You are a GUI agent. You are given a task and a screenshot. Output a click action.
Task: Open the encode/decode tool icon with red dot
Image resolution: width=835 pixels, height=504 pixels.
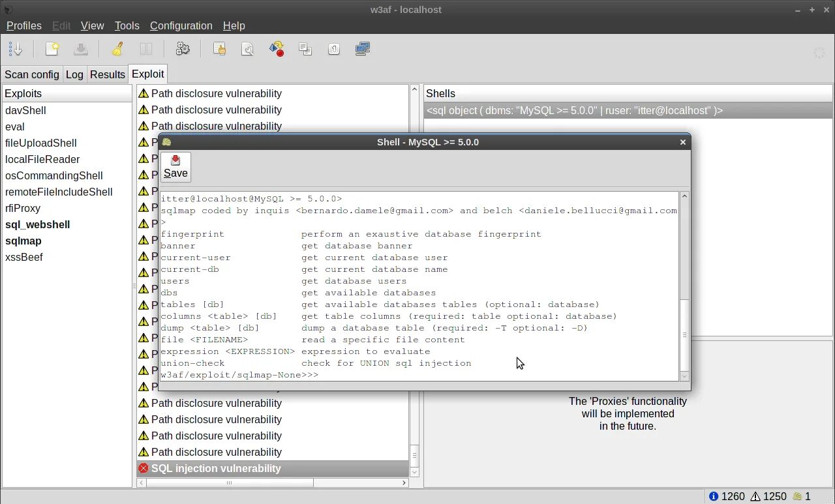[277, 49]
